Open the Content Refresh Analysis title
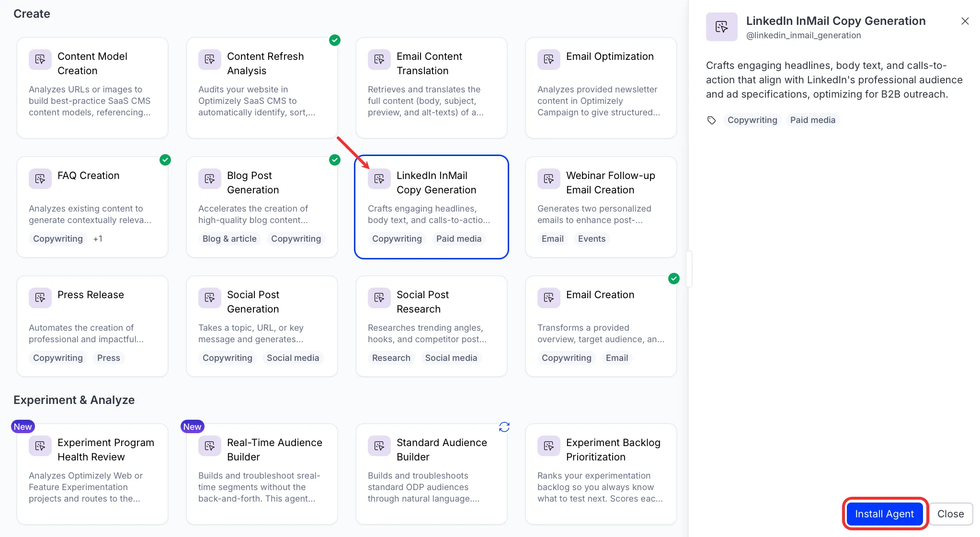The image size is (980, 537). tap(265, 63)
